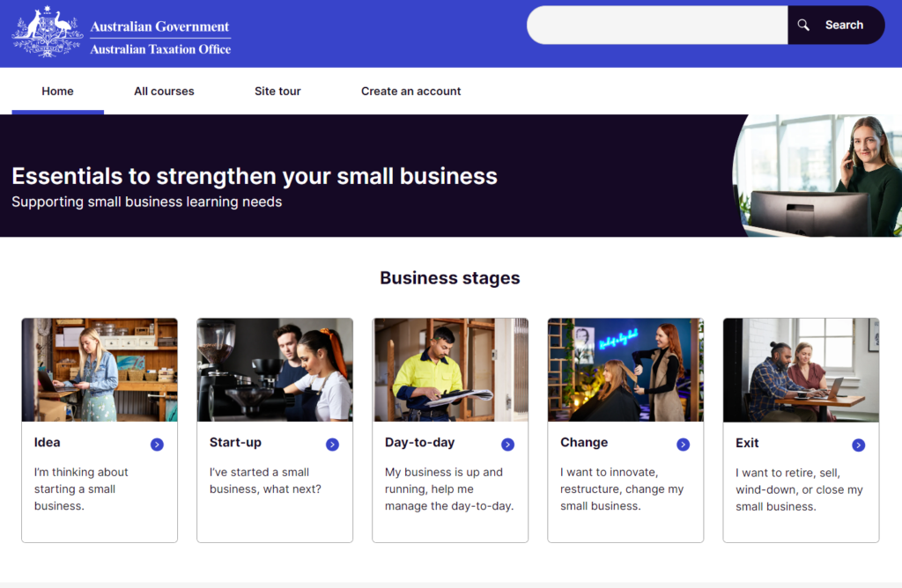902x588 pixels.
Task: Open the Exit card arrow icon
Action: coord(858,445)
